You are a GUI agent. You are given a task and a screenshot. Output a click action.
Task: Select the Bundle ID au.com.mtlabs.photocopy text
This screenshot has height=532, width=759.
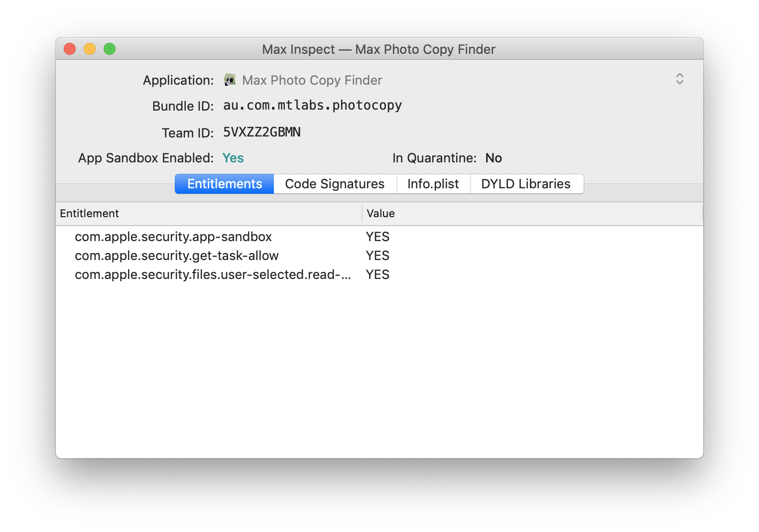[312, 105]
